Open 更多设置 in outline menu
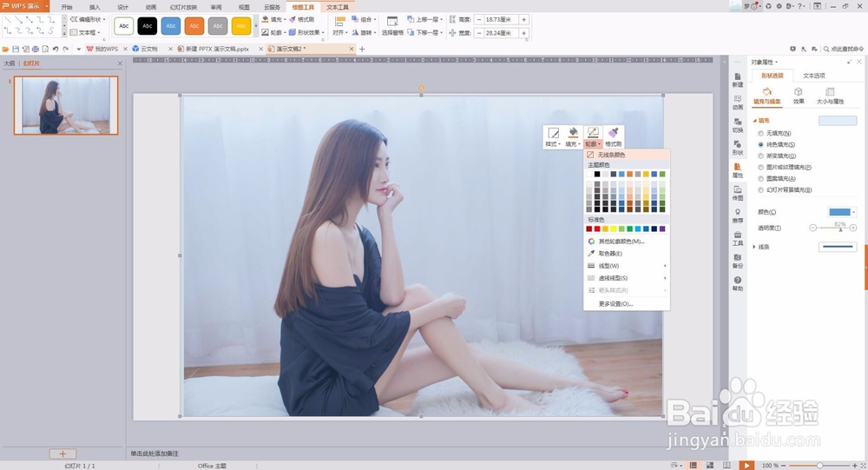The width and height of the screenshot is (868, 470). click(x=627, y=304)
